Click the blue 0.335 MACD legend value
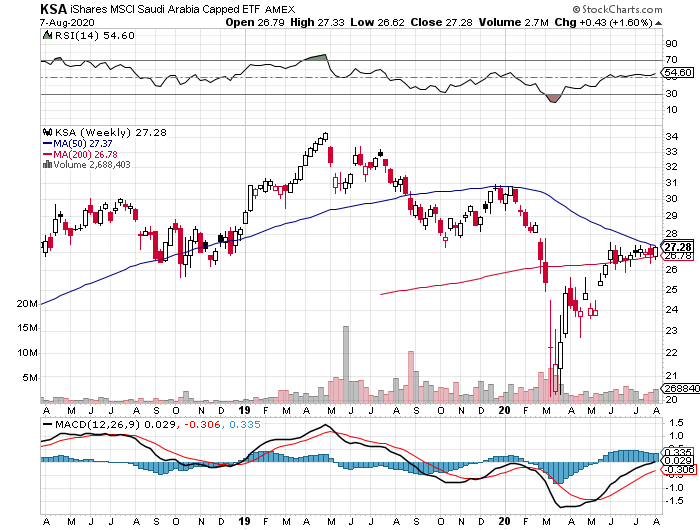Image resolution: width=700 pixels, height=530 pixels. tap(245, 425)
